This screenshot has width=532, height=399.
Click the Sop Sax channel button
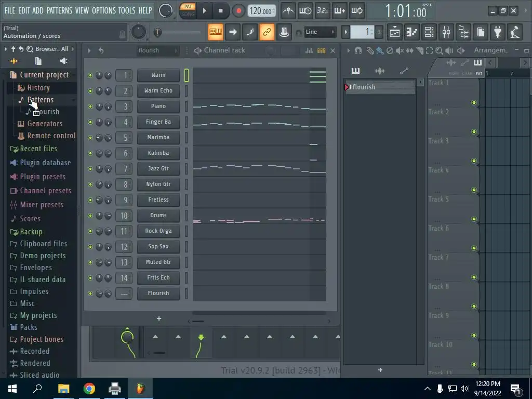click(158, 247)
